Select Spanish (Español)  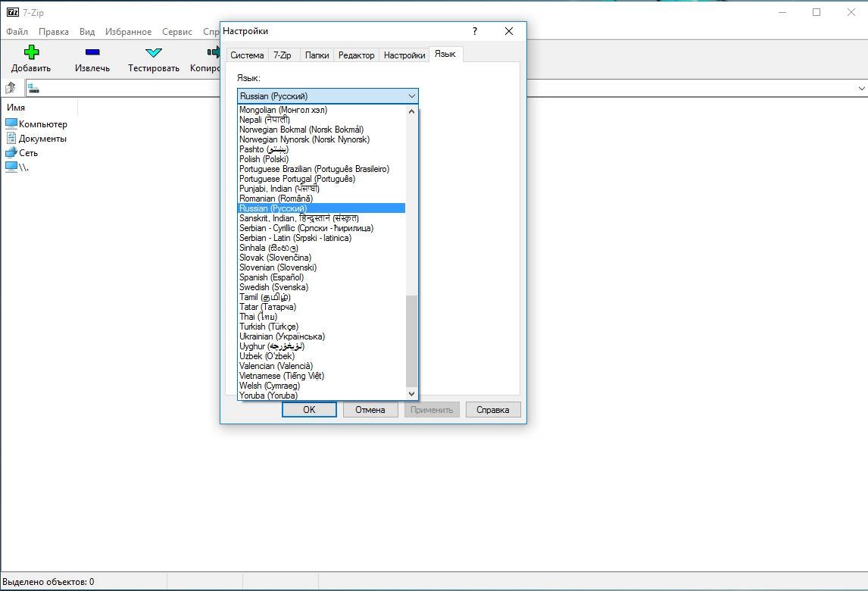[321, 277]
